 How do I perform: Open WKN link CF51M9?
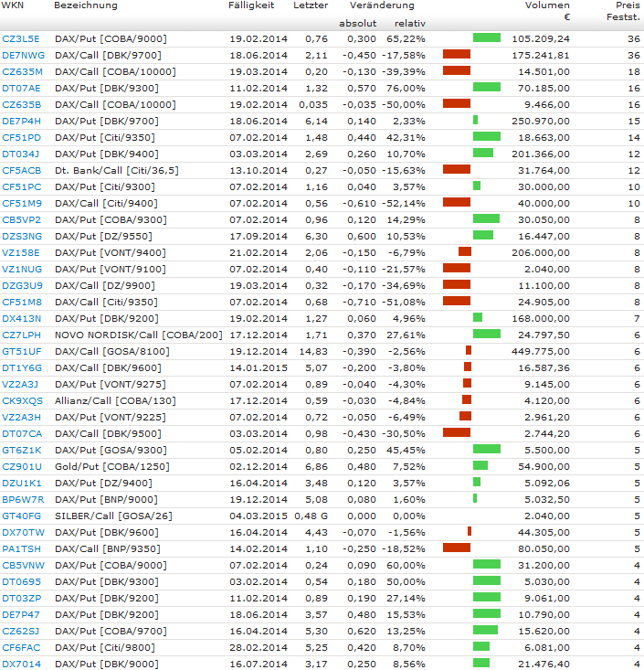[22, 204]
